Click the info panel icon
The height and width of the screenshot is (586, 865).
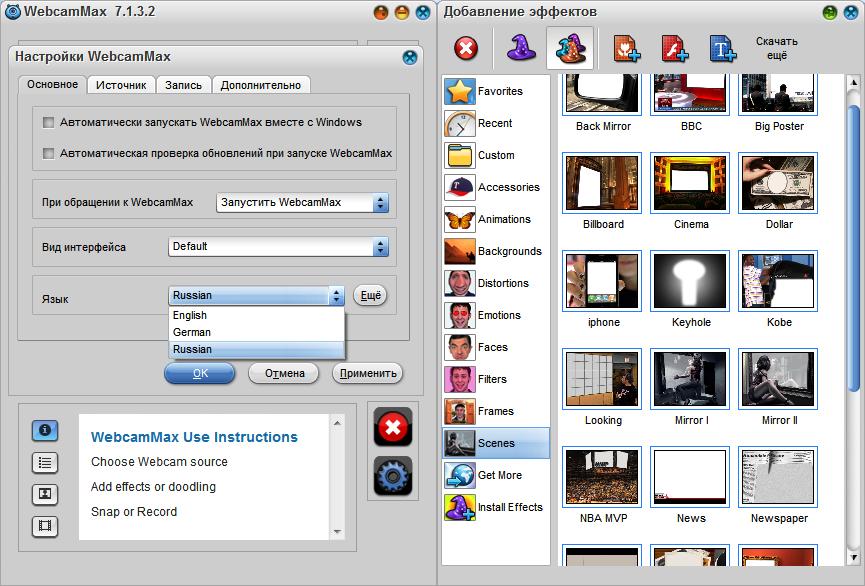[x=45, y=430]
